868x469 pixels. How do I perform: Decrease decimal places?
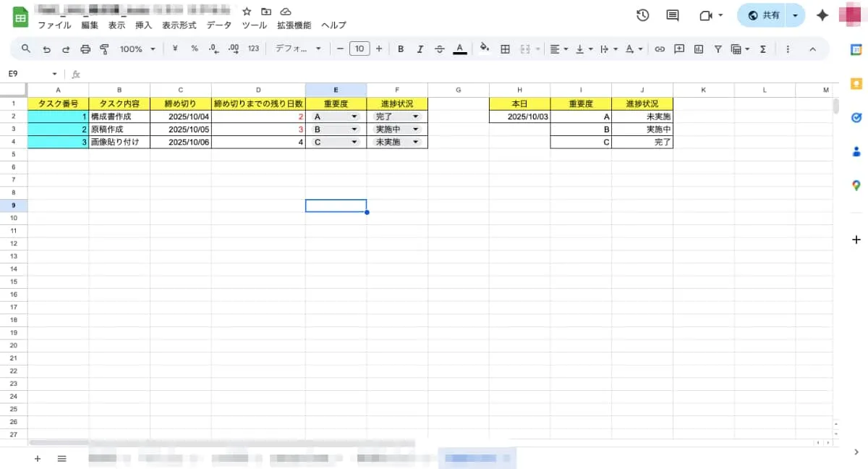[213, 48]
